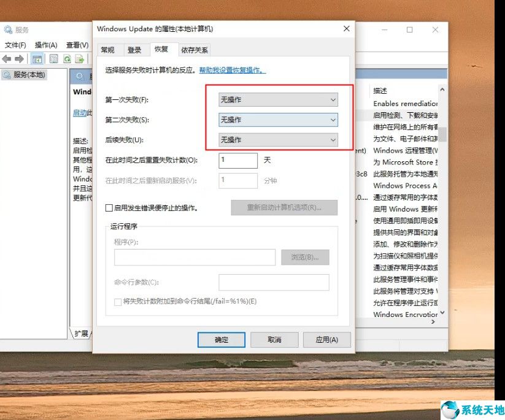
Task: Select the "为 Microsoft Store" row
Action: tap(405, 162)
